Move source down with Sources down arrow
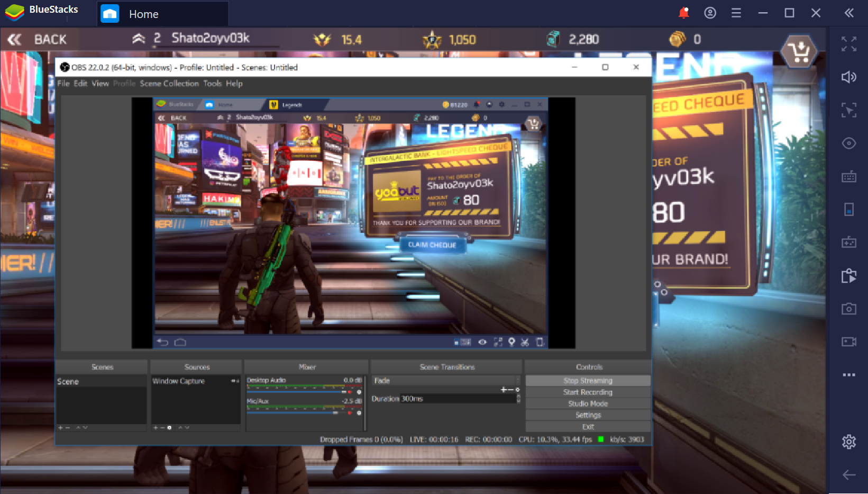 [187, 428]
